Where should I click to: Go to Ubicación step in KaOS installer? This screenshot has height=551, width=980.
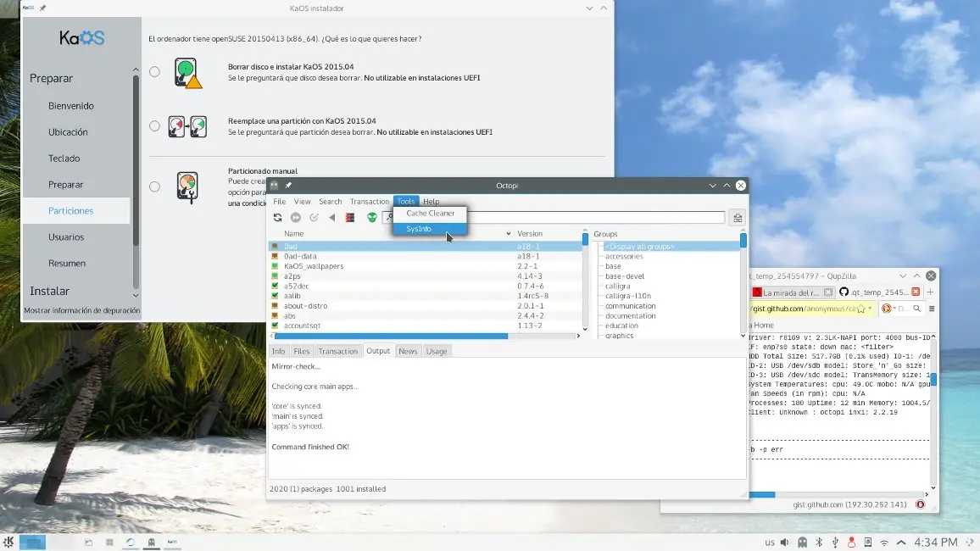tap(68, 131)
